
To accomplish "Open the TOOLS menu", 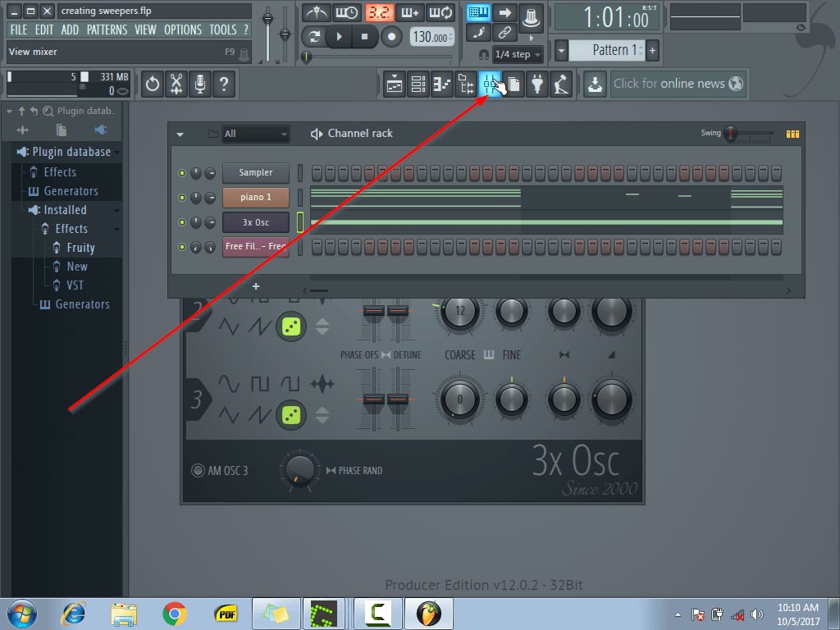I will (223, 30).
